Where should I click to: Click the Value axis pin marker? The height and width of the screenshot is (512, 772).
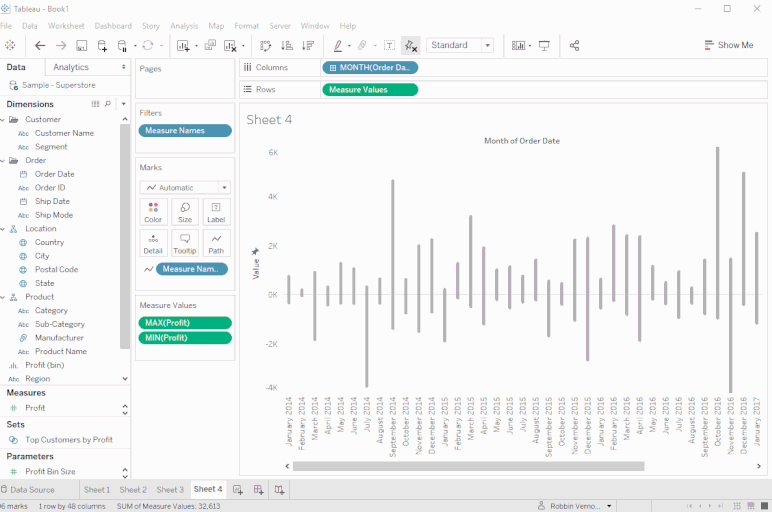click(255, 252)
